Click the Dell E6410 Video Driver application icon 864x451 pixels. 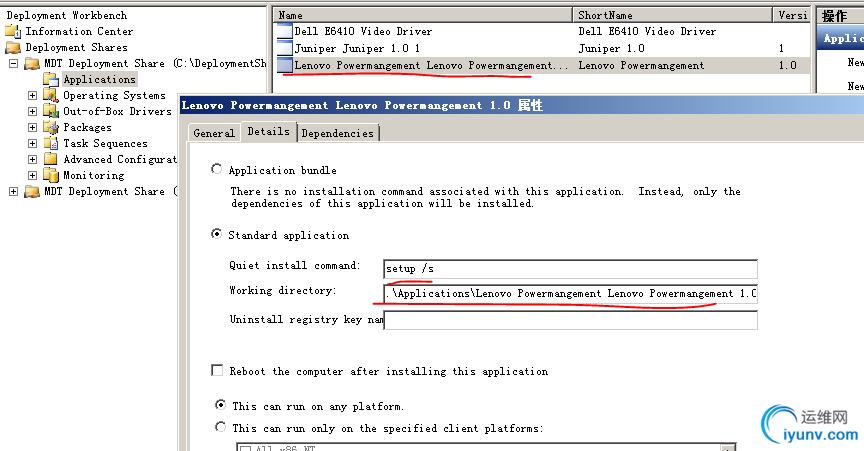point(284,31)
